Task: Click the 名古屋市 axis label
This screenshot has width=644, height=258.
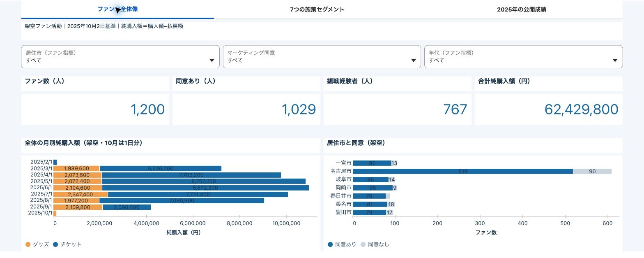Action: click(341, 171)
